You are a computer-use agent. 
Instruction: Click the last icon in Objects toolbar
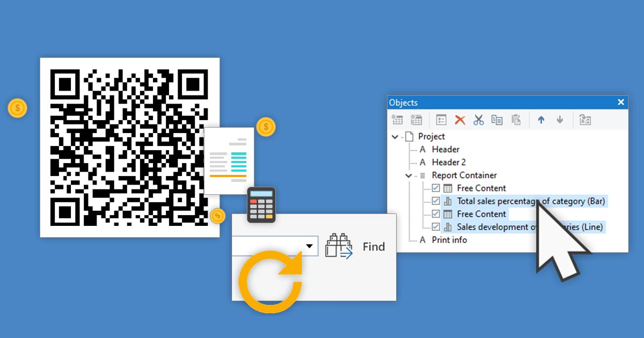[585, 120]
